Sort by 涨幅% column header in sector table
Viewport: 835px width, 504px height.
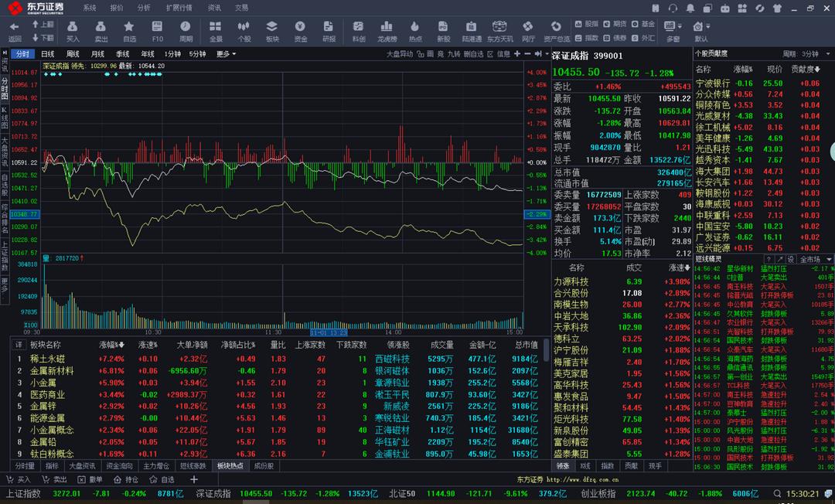111,345
